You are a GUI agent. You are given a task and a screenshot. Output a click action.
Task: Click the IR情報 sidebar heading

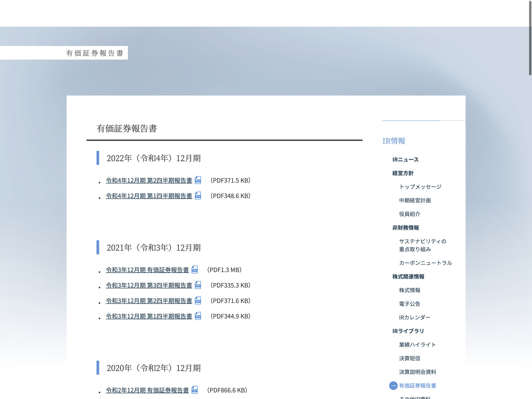coord(394,141)
